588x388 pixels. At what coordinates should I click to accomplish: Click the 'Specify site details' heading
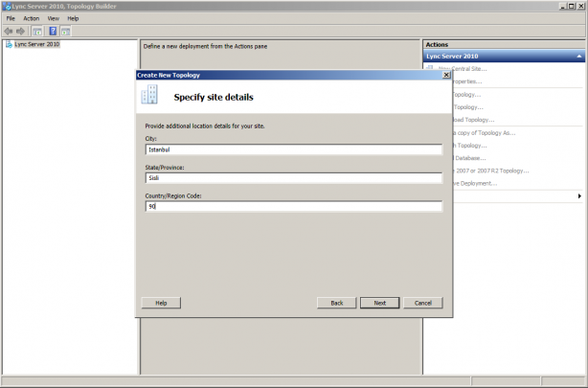(x=214, y=97)
